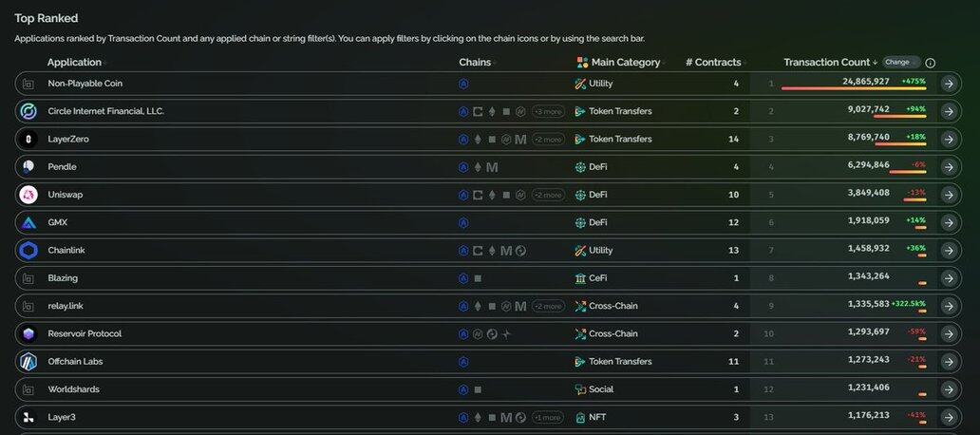The image size is (980, 435).
Task: Sort by Transaction Count column header
Action: (827, 63)
